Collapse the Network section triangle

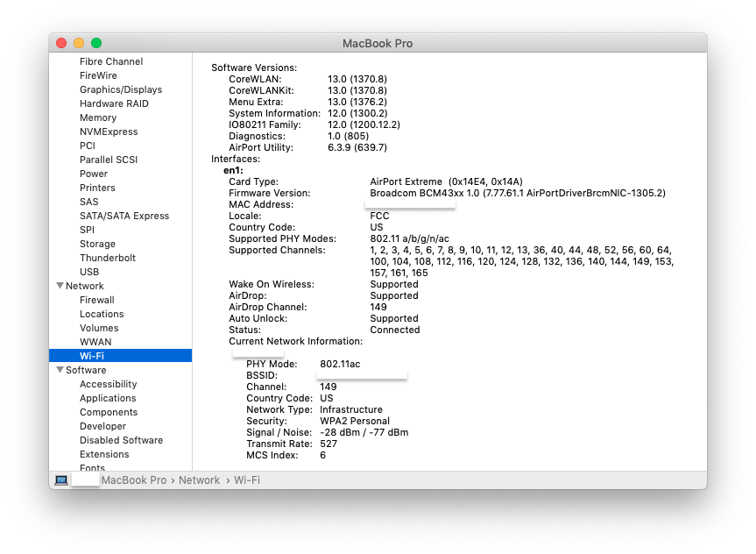click(x=60, y=286)
